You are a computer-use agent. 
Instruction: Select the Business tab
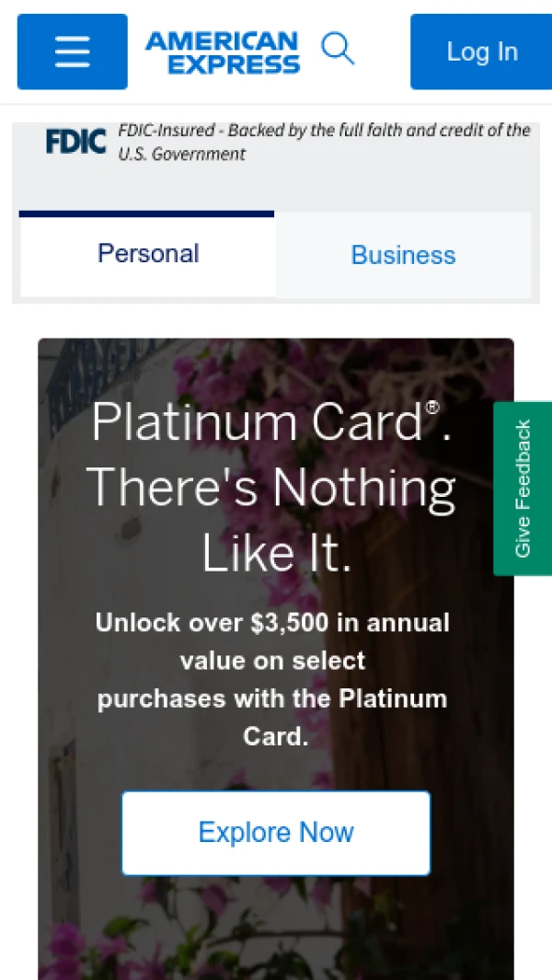[x=403, y=255]
